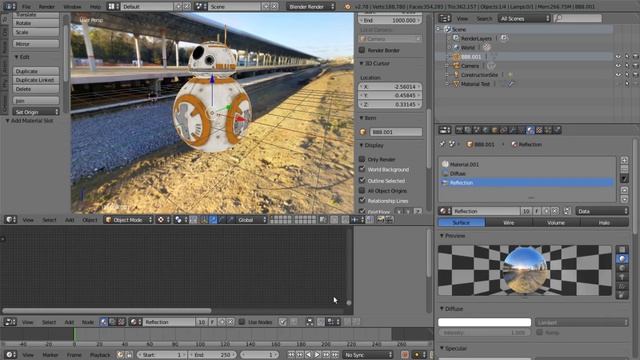Click the node editor horizontal scrollbar
Screen dimensions: 640x360
[x=107, y=311]
